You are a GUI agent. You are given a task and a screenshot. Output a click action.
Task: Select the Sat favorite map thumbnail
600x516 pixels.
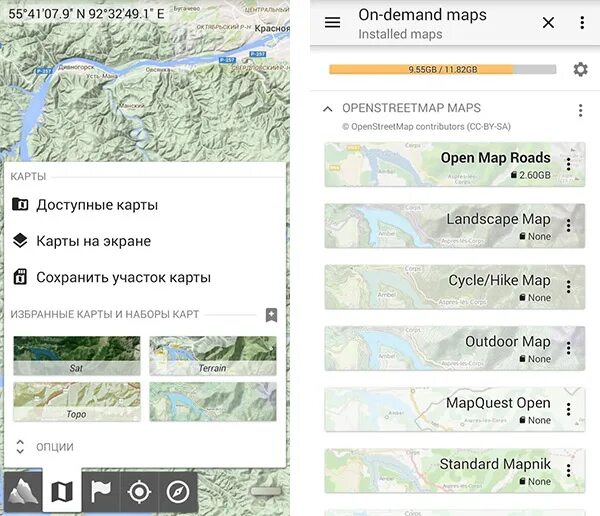tap(77, 356)
